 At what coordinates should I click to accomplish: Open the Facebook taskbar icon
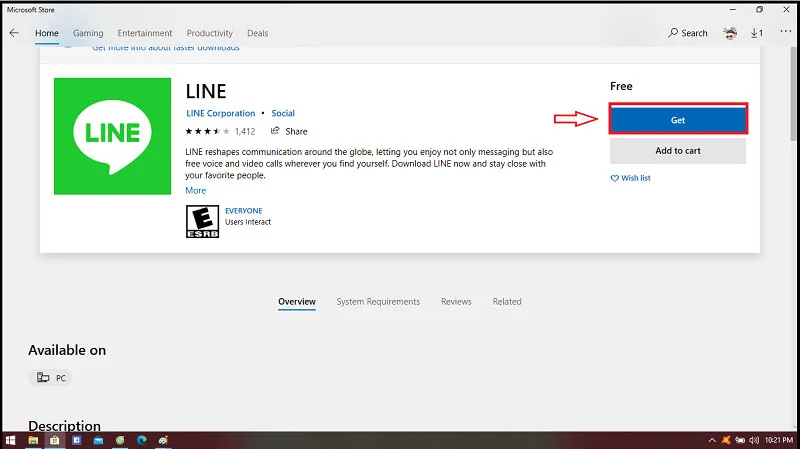77,440
